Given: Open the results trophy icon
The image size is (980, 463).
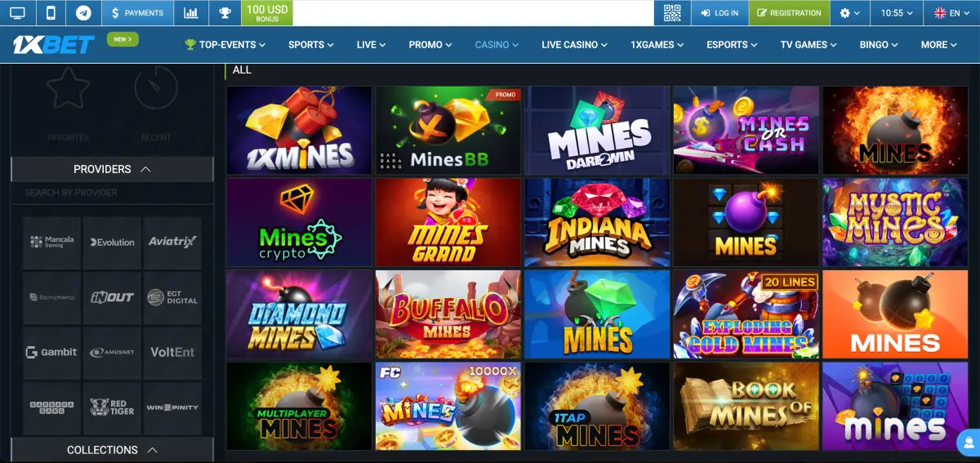Looking at the screenshot, I should (224, 13).
